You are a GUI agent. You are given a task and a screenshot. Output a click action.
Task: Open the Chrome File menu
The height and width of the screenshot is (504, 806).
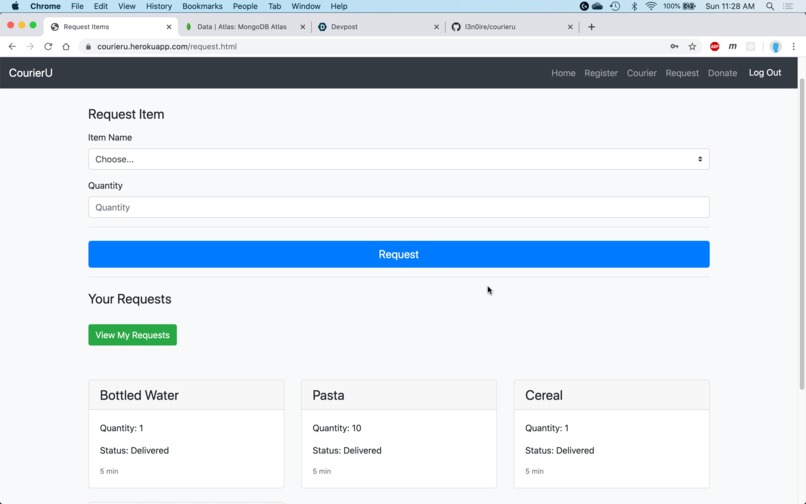77,6
